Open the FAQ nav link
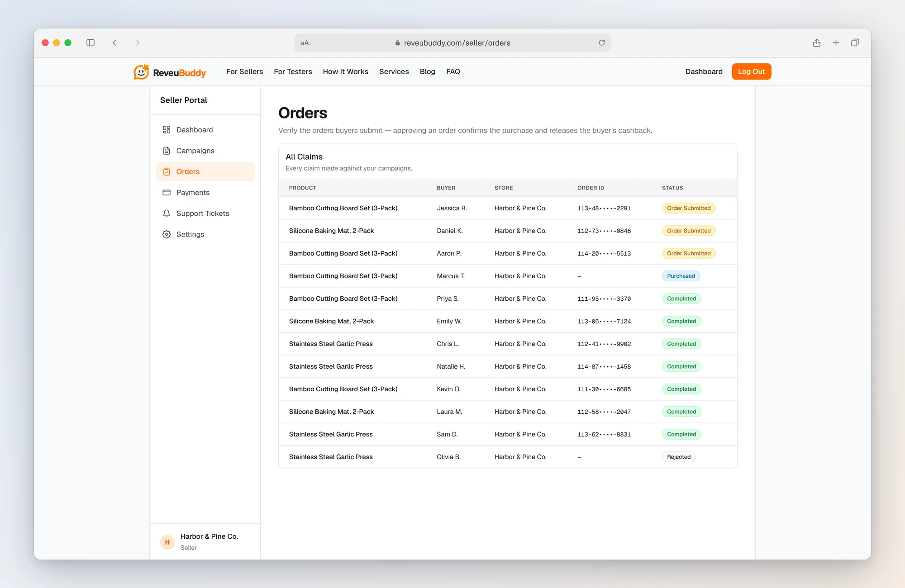Screen dimensions: 905x588 pyautogui.click(x=453, y=71)
